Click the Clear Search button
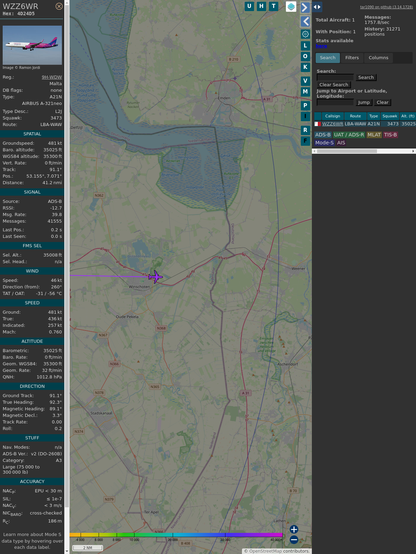Viewport: 416px width, 554px height. (x=334, y=84)
